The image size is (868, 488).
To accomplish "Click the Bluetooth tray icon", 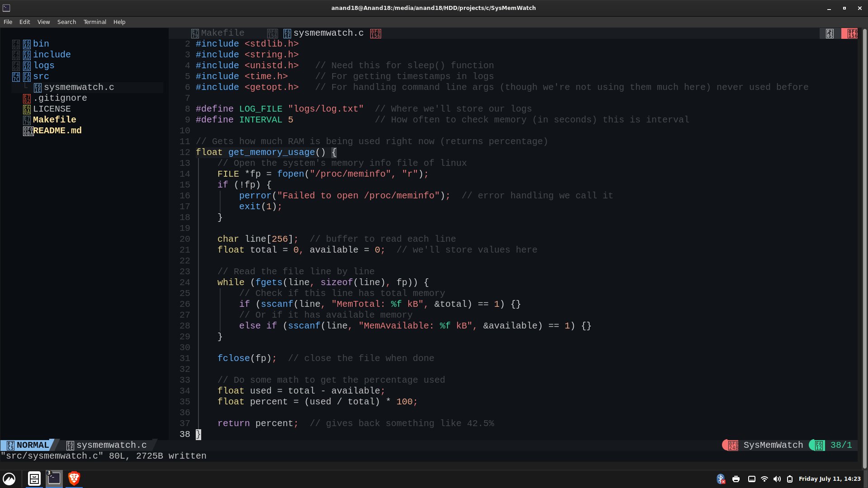I will coord(721,479).
